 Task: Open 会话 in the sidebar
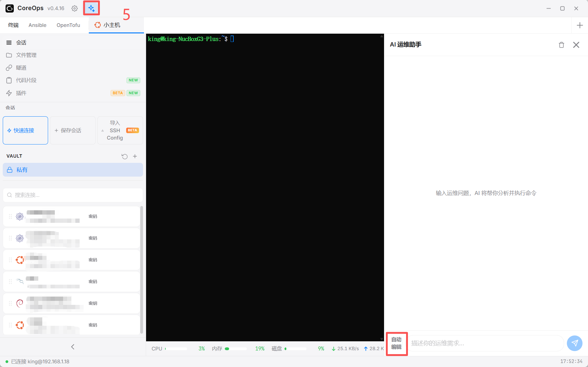point(73,43)
